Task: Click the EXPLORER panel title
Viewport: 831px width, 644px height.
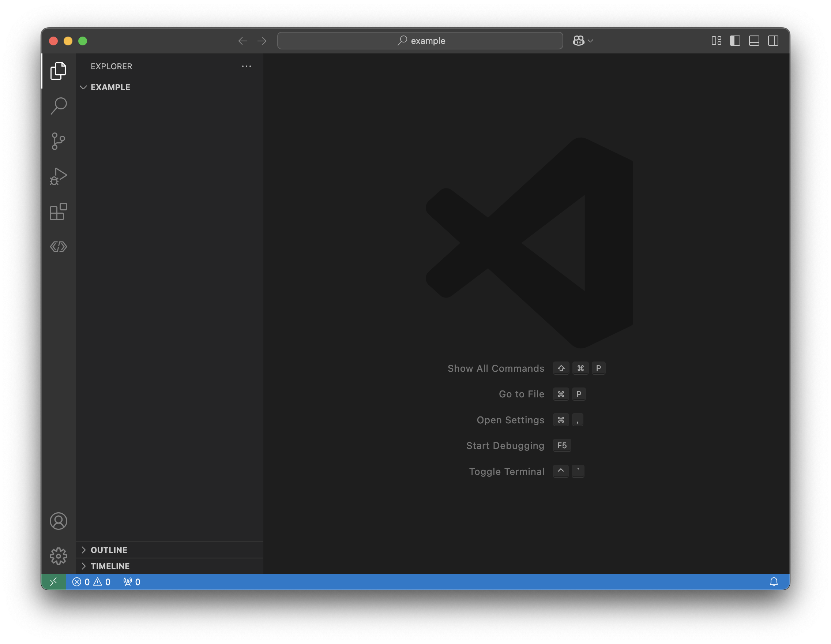Action: 111,66
